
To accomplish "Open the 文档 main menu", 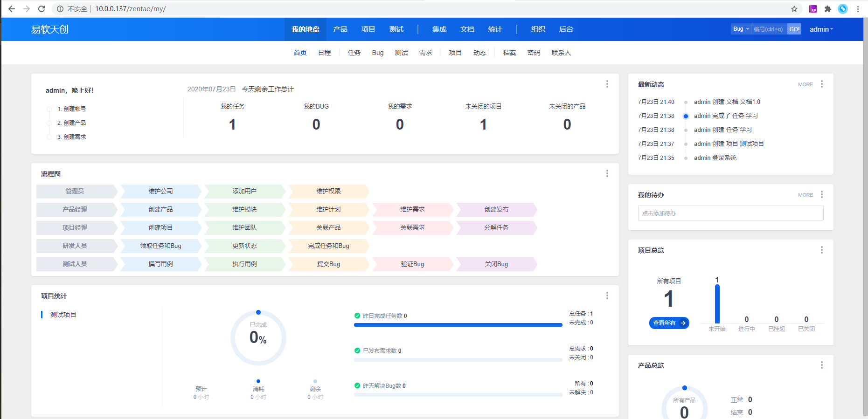I will (x=467, y=29).
